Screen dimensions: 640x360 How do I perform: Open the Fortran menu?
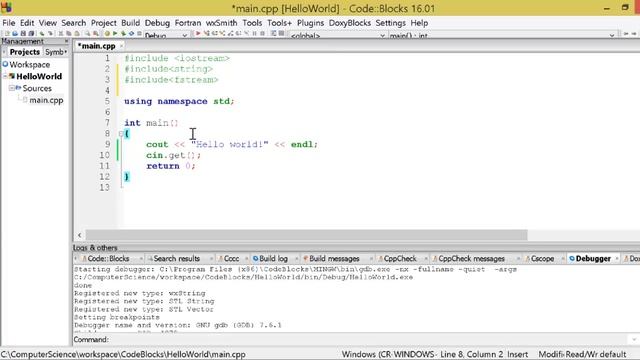pos(188,23)
